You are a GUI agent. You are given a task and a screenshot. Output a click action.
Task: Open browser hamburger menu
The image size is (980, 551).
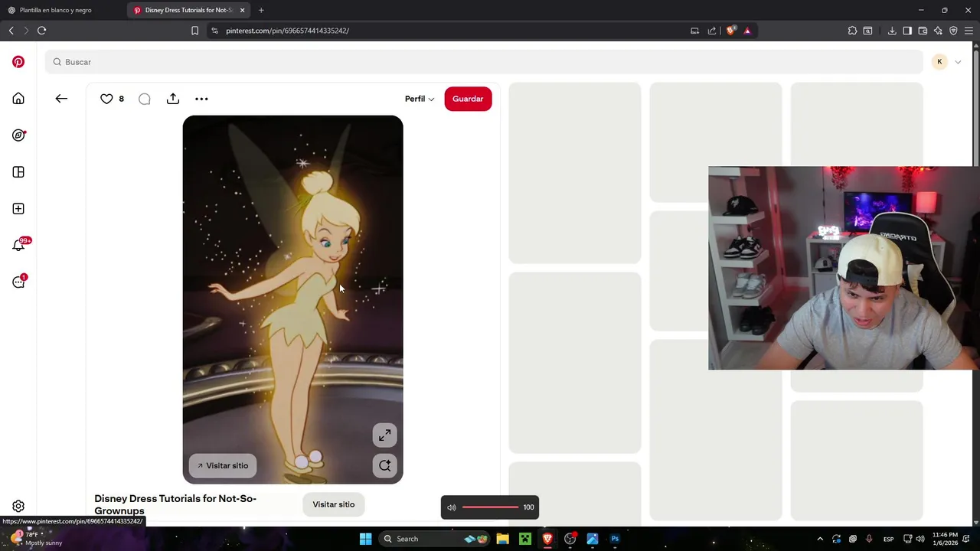click(969, 31)
